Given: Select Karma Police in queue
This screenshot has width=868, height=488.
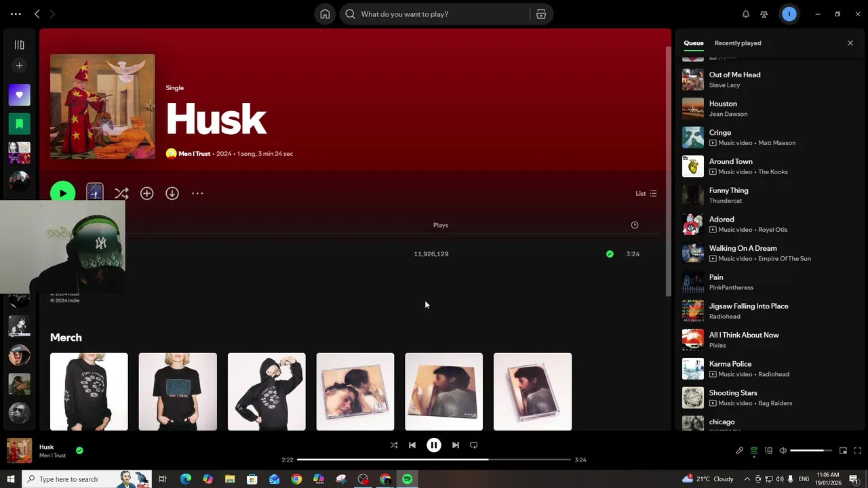Looking at the screenshot, I should pos(770,369).
